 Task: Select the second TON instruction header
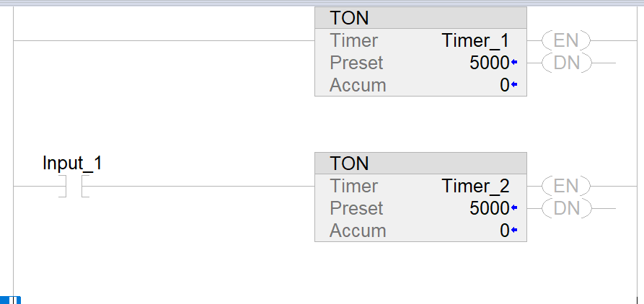point(420,164)
